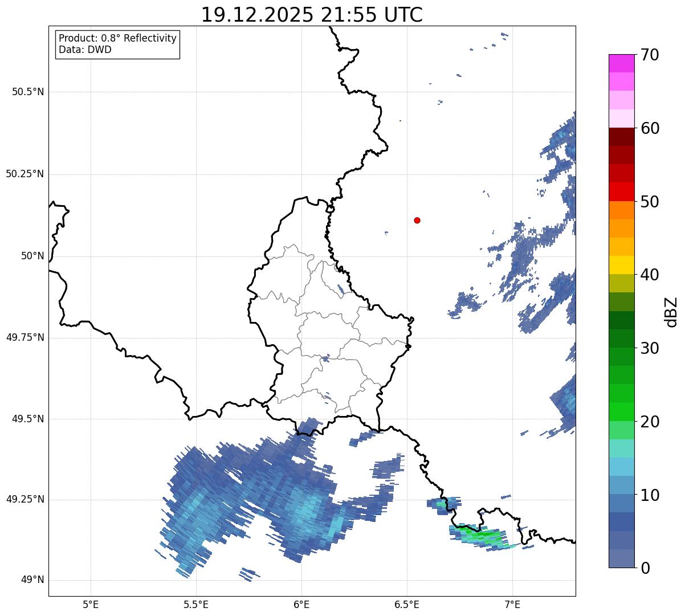Click the '5°E' longitude label
This screenshot has height=616, width=685.
tap(91, 604)
